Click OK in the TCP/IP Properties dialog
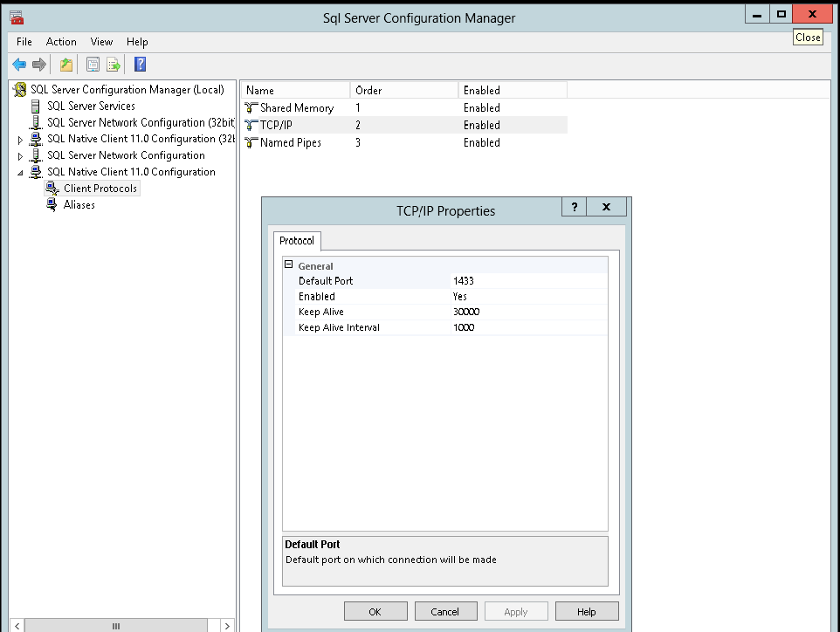840x632 pixels. (x=375, y=611)
